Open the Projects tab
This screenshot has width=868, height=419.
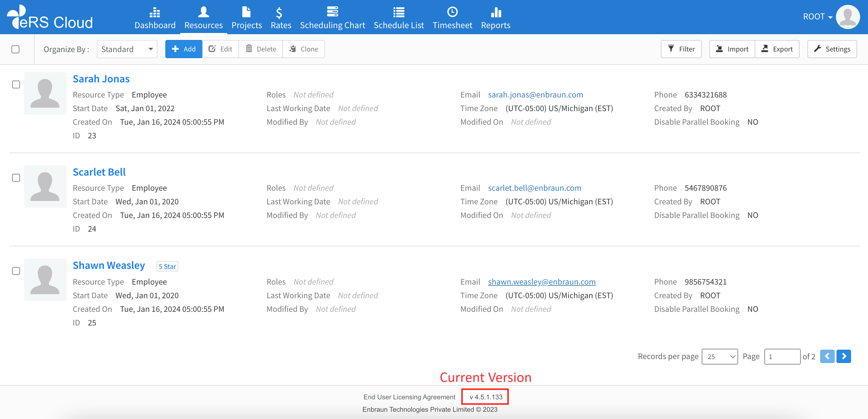tap(247, 18)
